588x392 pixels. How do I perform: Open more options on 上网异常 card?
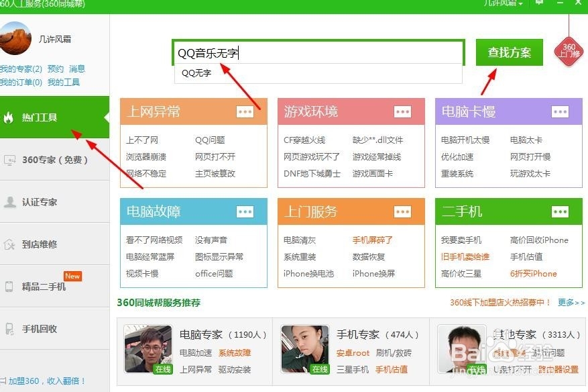(x=245, y=111)
